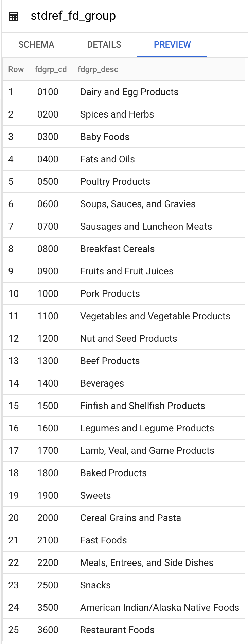Click the Beverages description cell
The width and height of the screenshot is (248, 644).
(102, 383)
